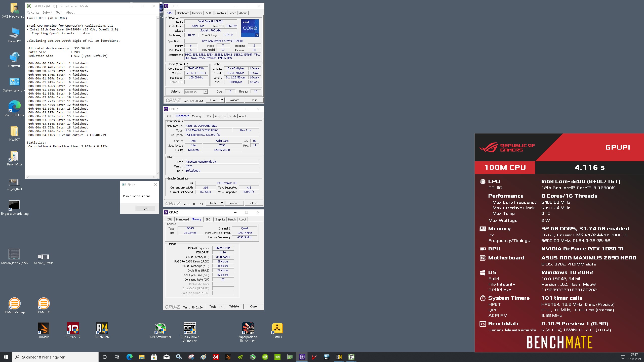The image size is (644, 362).
Task: Launch the BenchMate shortcut near PCMark 10
Action: pos(102,330)
